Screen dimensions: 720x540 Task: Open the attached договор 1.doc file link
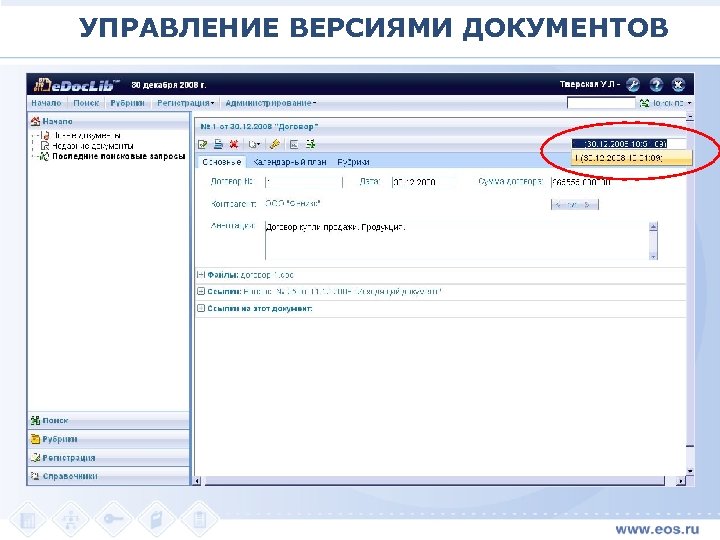[x=267, y=275]
